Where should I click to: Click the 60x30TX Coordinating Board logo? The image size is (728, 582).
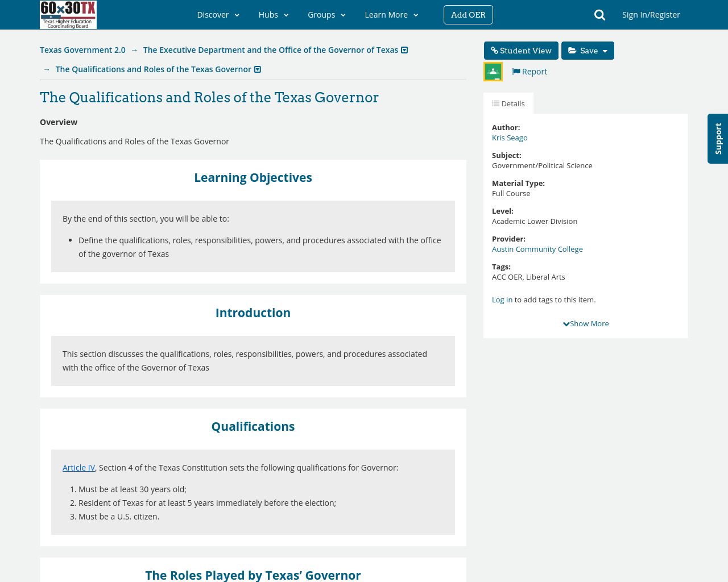click(x=68, y=15)
